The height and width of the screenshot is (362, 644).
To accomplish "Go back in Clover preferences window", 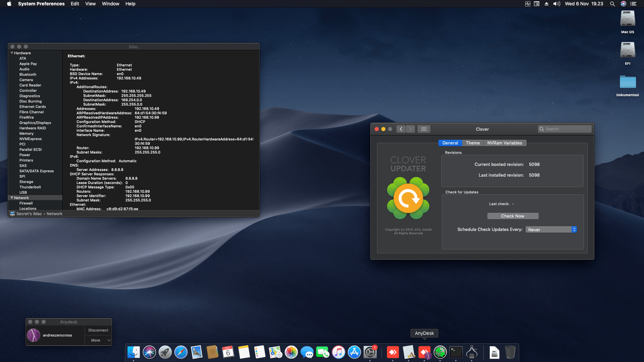I will (x=401, y=129).
